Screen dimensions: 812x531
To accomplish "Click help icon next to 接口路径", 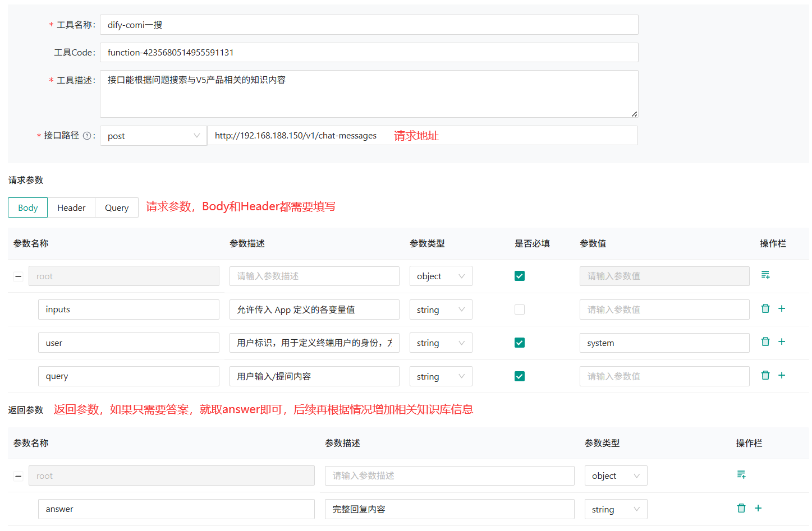I will click(x=87, y=136).
